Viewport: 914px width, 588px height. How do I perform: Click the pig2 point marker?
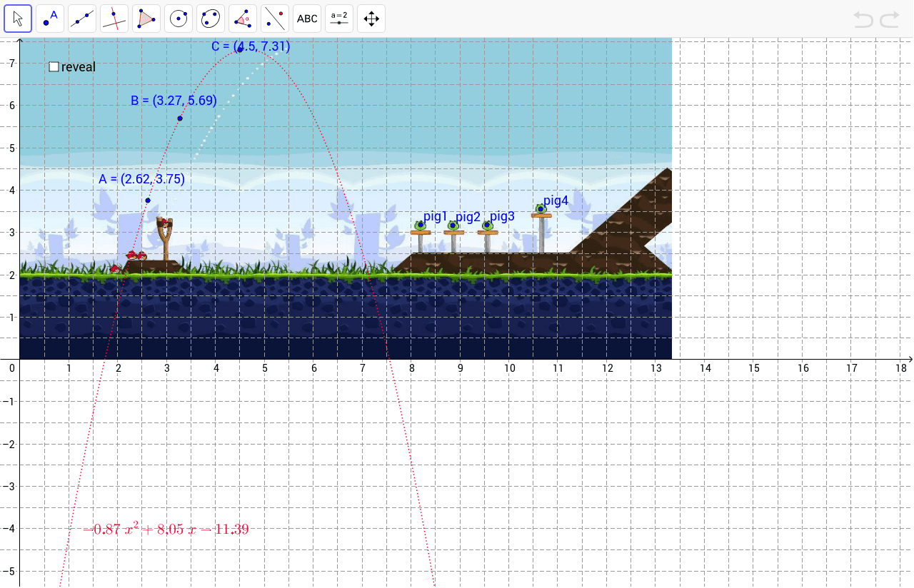pos(453,225)
